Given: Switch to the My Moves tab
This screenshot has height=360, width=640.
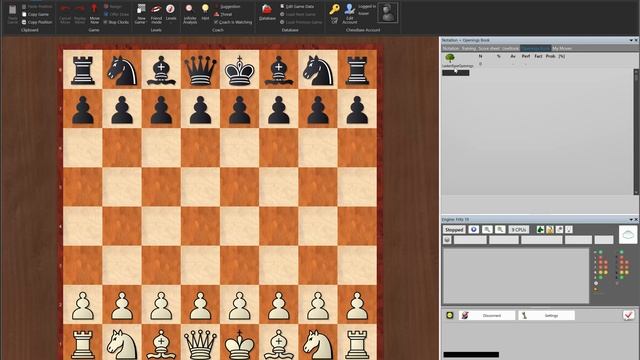Looking at the screenshot, I should pyautogui.click(x=562, y=48).
